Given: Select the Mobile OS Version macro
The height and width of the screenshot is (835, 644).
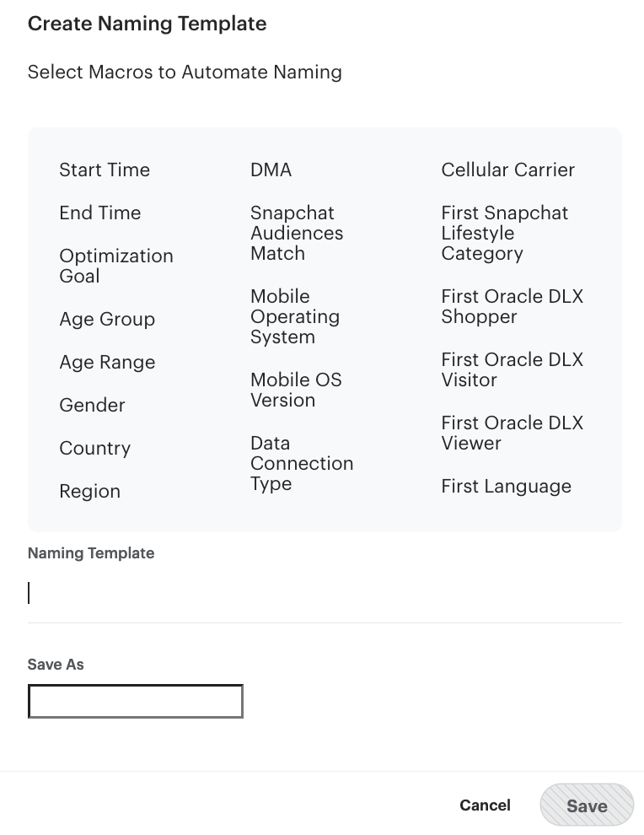Looking at the screenshot, I should point(296,390).
